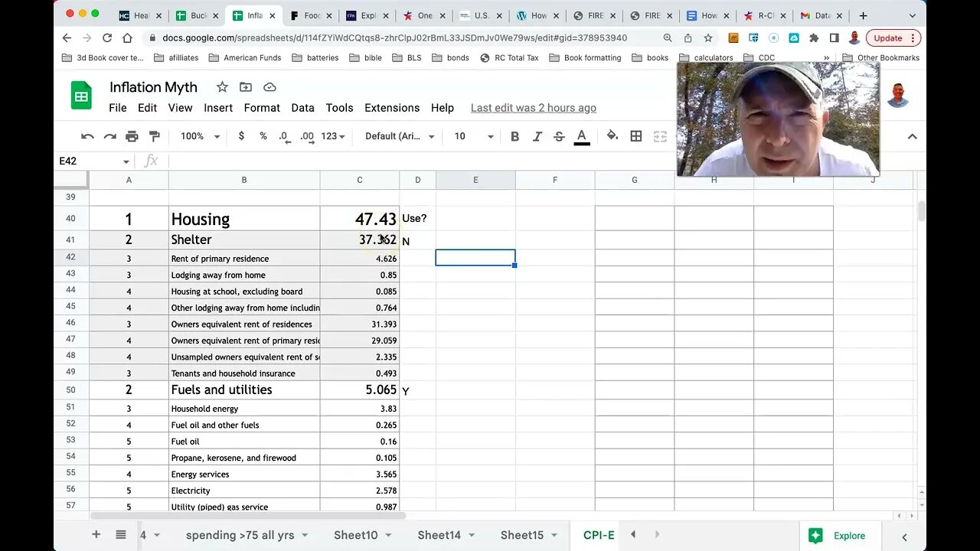This screenshot has width=980, height=551.
Task: Format cell as percent
Action: 263,136
